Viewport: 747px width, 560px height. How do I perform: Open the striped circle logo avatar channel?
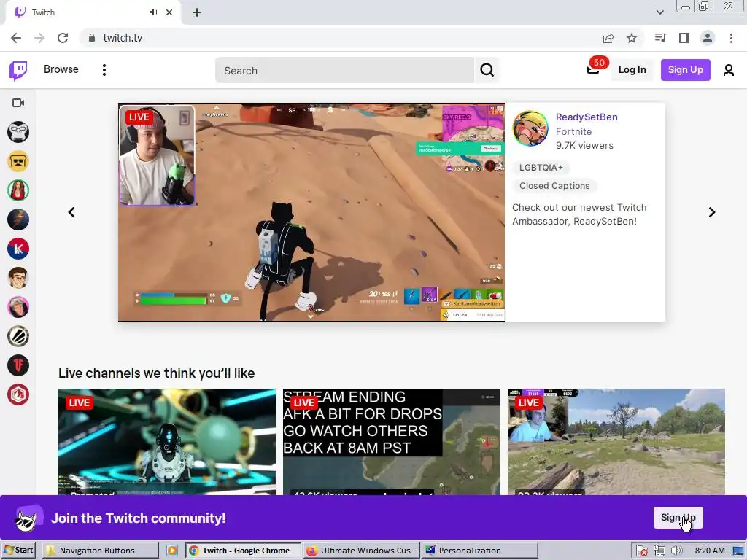coord(18,336)
